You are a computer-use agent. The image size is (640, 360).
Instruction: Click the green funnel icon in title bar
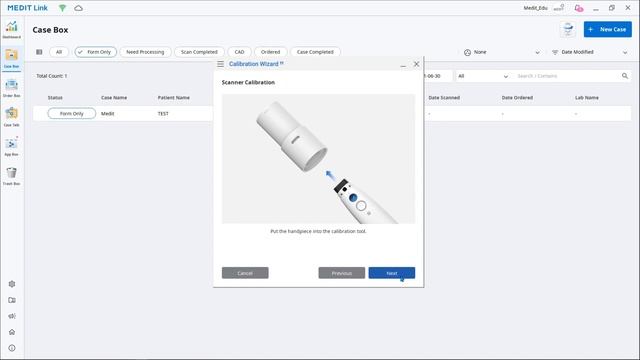62,8
